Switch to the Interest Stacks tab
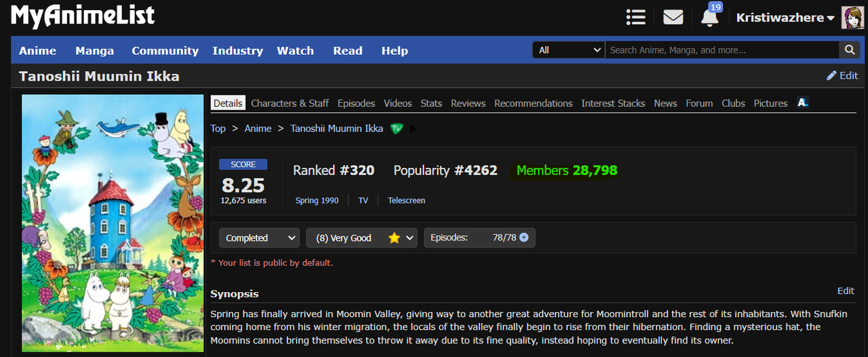This screenshot has height=357, width=868. click(x=613, y=103)
